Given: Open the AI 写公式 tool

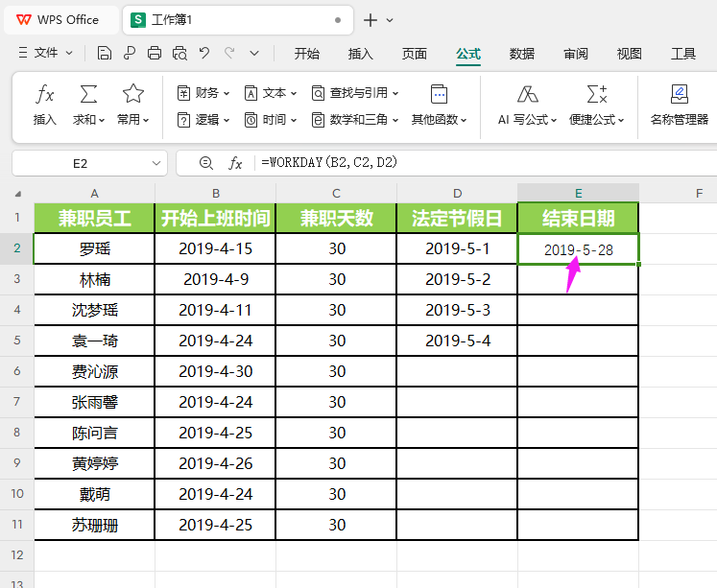Looking at the screenshot, I should pos(527,105).
